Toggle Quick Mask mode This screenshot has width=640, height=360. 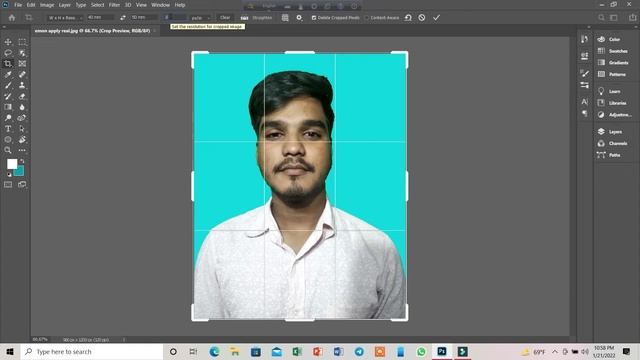click(8, 184)
